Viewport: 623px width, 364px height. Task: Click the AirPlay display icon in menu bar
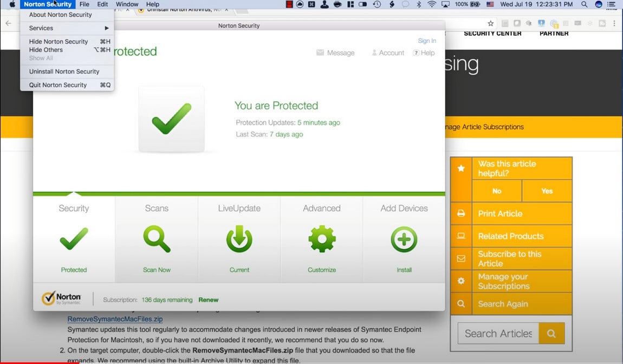(445, 4)
